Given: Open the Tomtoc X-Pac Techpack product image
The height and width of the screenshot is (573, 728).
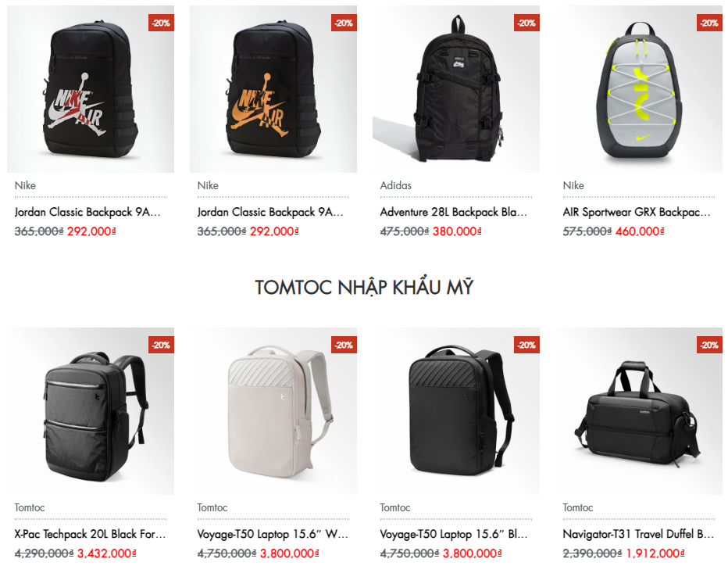Looking at the screenshot, I should (91, 411).
